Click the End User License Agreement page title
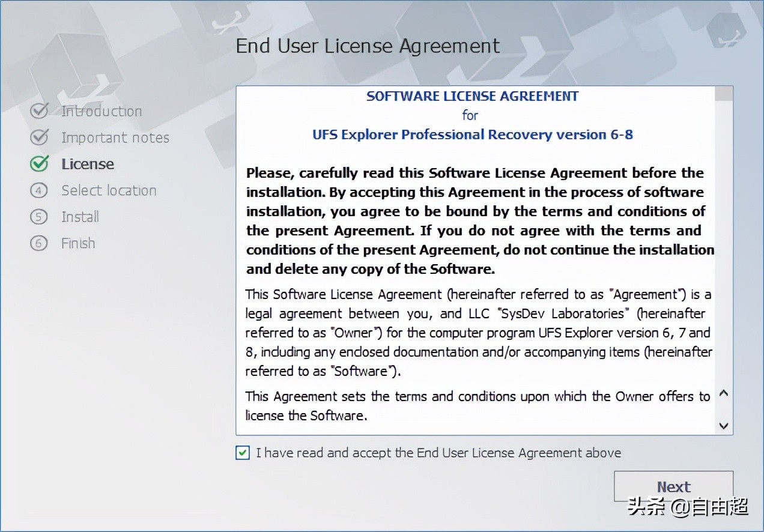Viewport: 764px width, 532px height. pyautogui.click(x=368, y=46)
